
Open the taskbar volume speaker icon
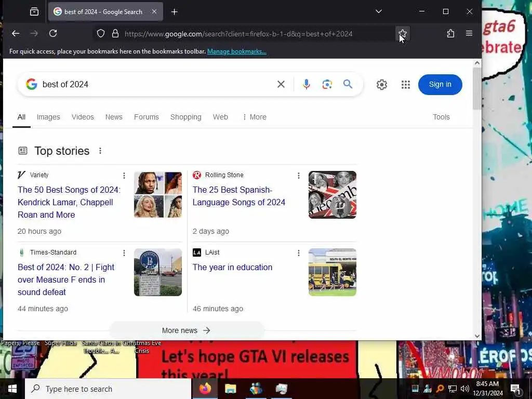coord(465,389)
